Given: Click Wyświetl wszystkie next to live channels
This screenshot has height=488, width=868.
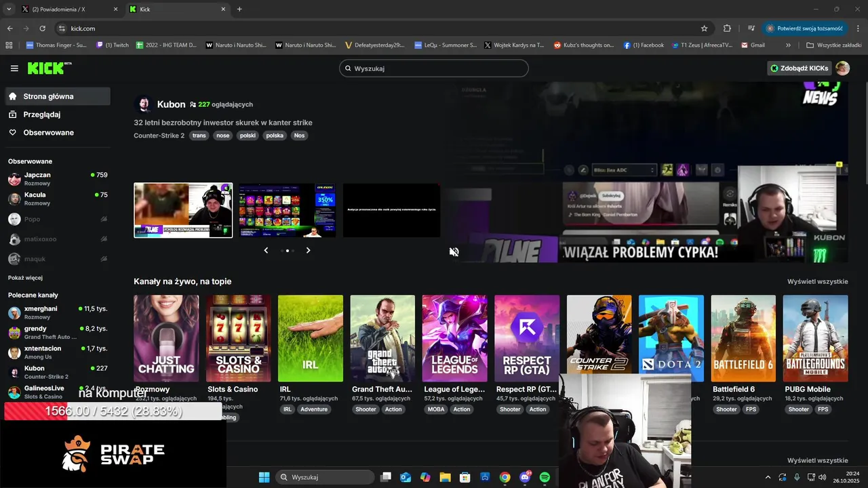Looking at the screenshot, I should [x=817, y=281].
